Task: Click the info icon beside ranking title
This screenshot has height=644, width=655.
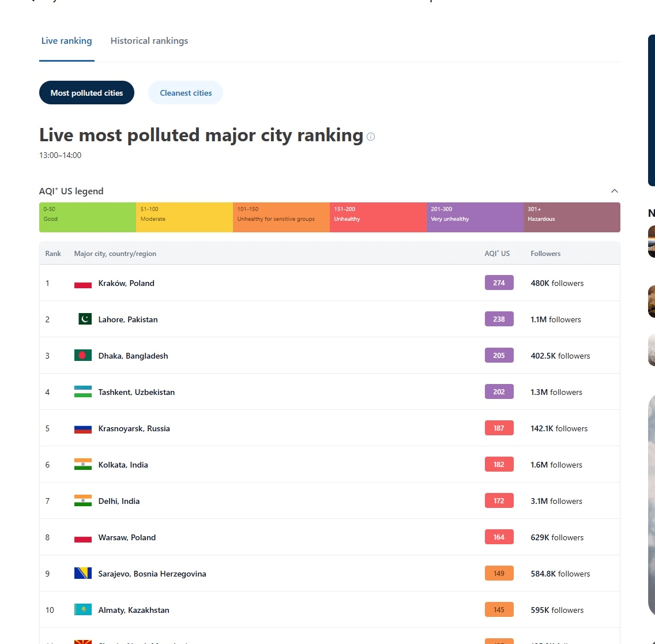Action: click(371, 137)
